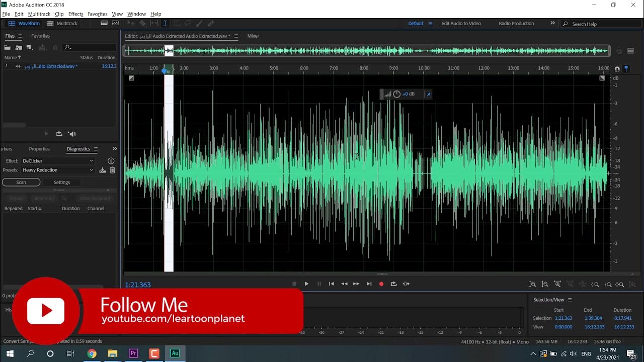Screen dimensions: 644x362
Task: Sort files by Name column
Action: pos(13,57)
